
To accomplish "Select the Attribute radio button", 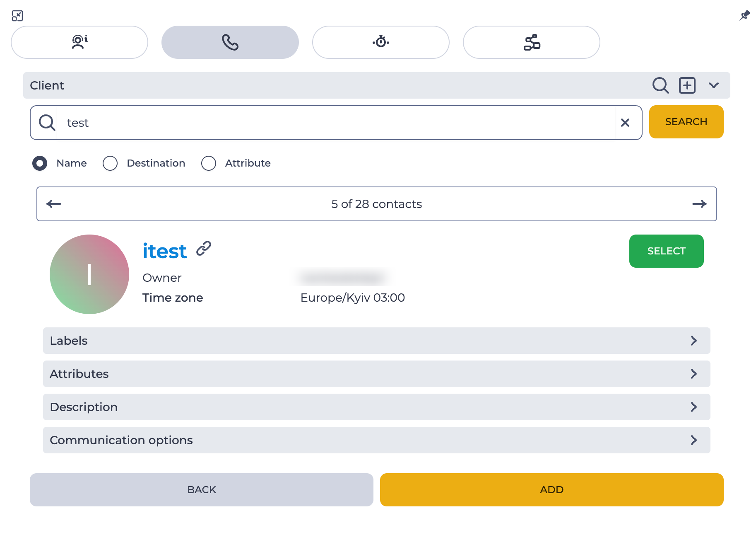I will coord(209,163).
